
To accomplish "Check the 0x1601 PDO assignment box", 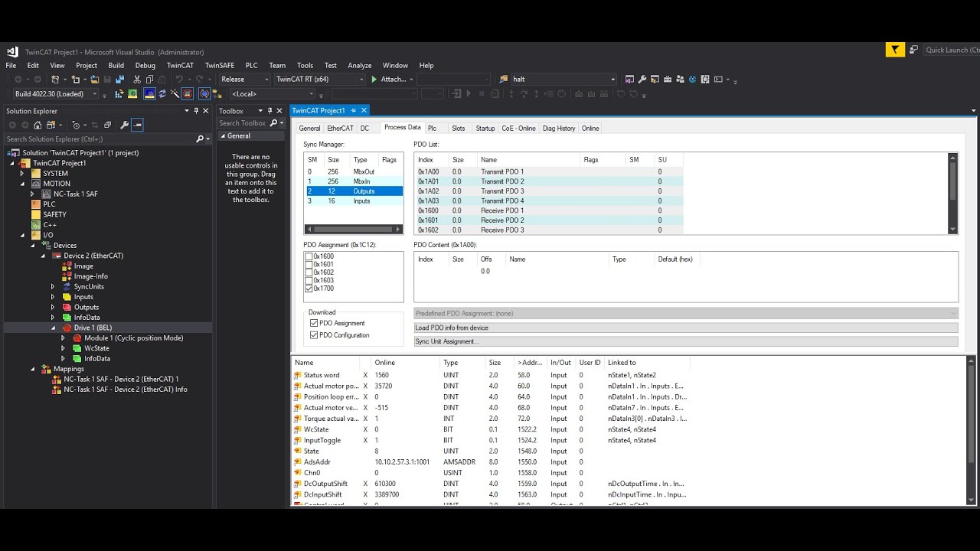I will pos(309,265).
